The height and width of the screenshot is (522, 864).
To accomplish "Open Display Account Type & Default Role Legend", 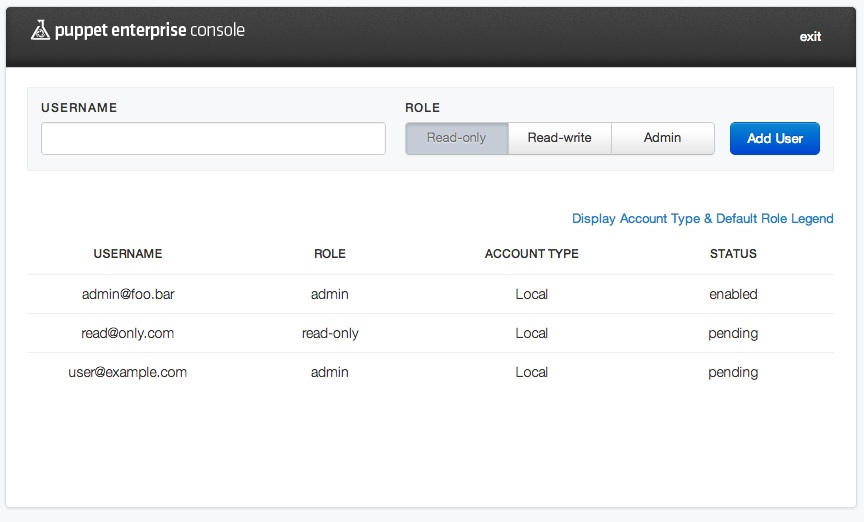I will tap(702, 218).
